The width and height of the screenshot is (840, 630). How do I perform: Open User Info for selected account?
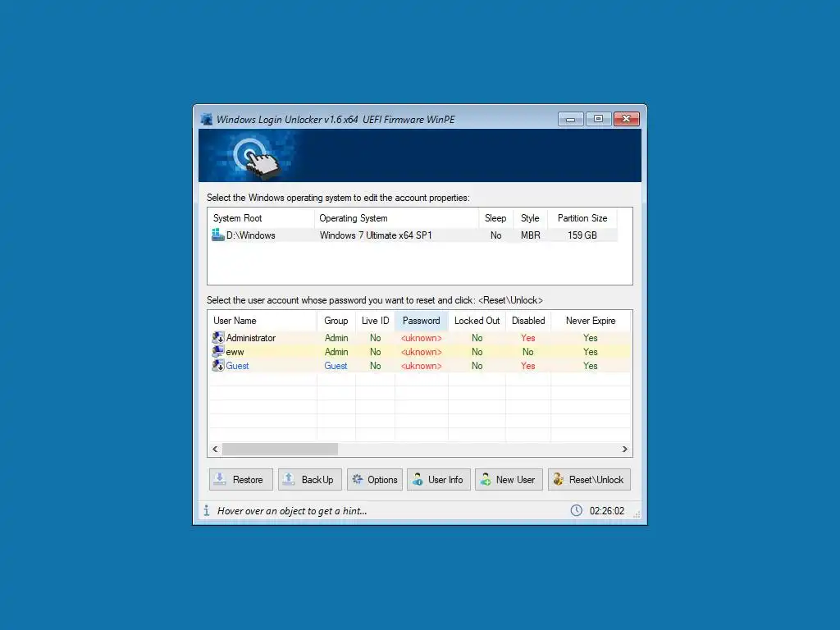pos(438,479)
